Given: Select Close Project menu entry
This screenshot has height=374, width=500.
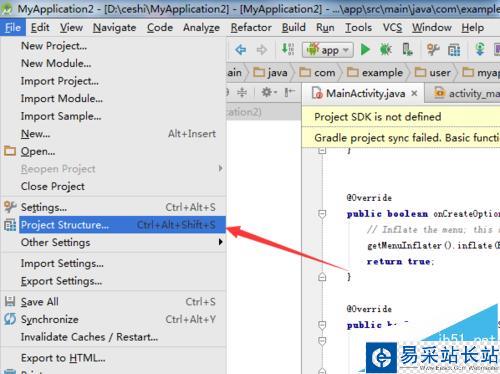Looking at the screenshot, I should [x=113, y=186].
